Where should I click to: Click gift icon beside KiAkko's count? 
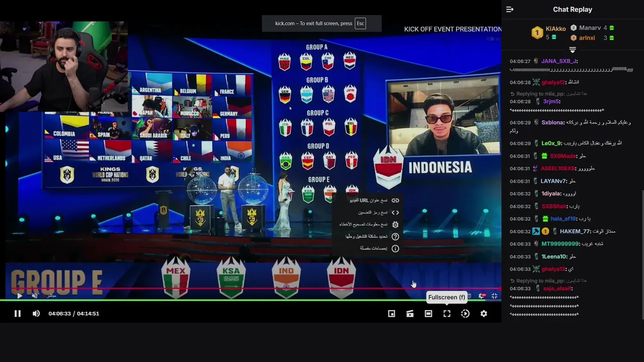click(x=553, y=37)
